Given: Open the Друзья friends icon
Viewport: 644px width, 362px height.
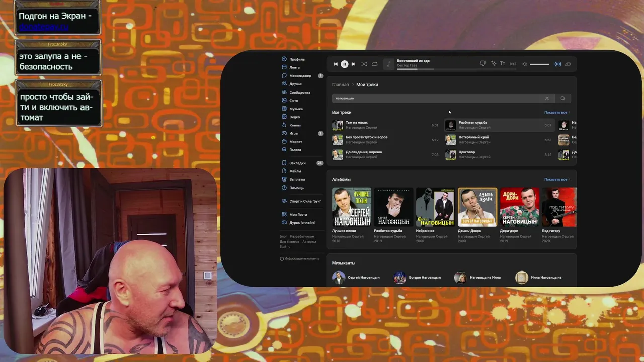Looking at the screenshot, I should coord(284,84).
